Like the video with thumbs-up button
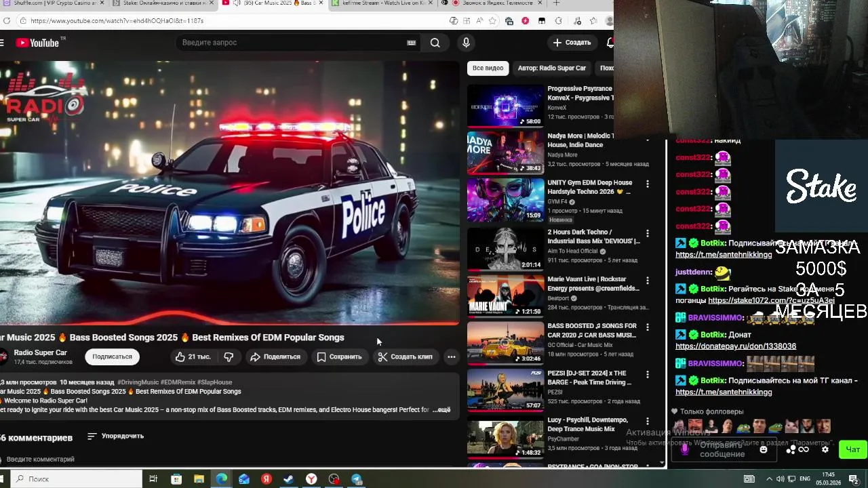Screen dimensions: 868x488 [x=193, y=357]
